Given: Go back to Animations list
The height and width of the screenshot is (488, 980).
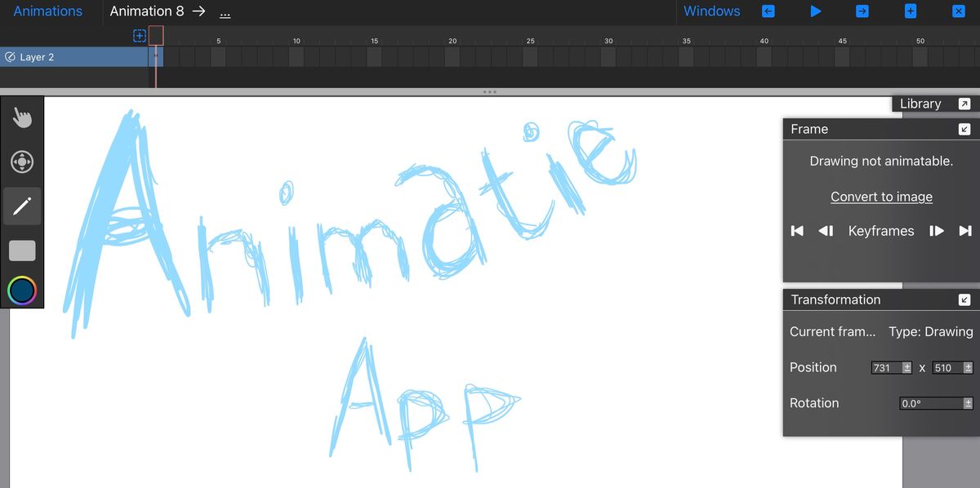Looking at the screenshot, I should click(48, 11).
